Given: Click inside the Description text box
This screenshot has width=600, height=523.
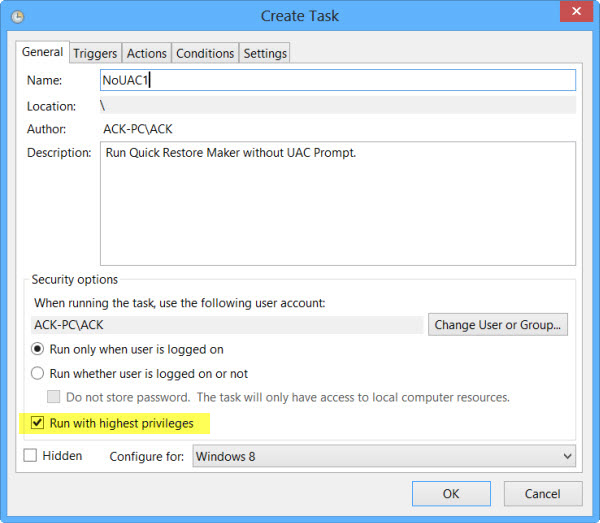Looking at the screenshot, I should pyautogui.click(x=338, y=204).
